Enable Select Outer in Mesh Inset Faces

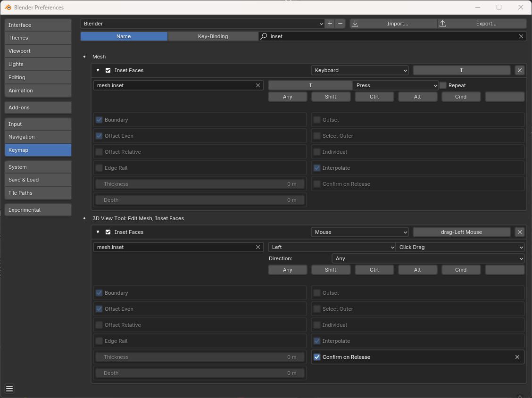(x=317, y=136)
